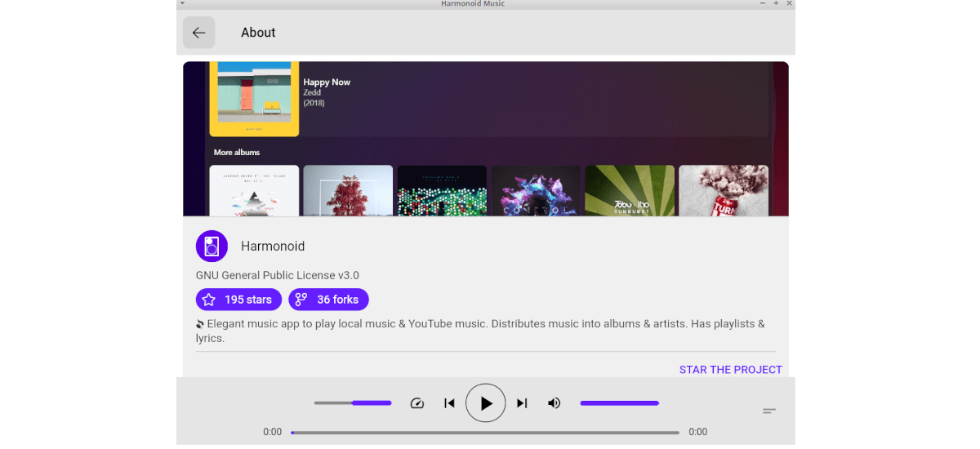Click the track seek bar
Image resolution: width=980 pixels, height=449 pixels.
pyautogui.click(x=485, y=432)
